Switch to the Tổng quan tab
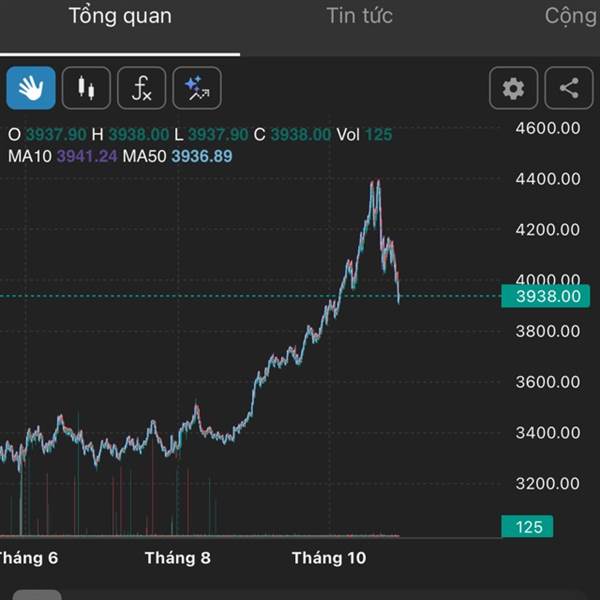This screenshot has width=600, height=600. pos(120,16)
